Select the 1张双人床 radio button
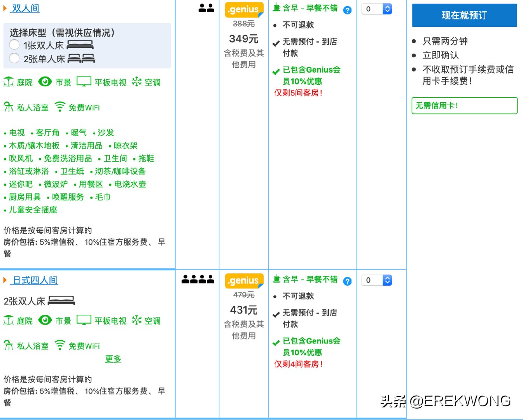 (x=14, y=45)
